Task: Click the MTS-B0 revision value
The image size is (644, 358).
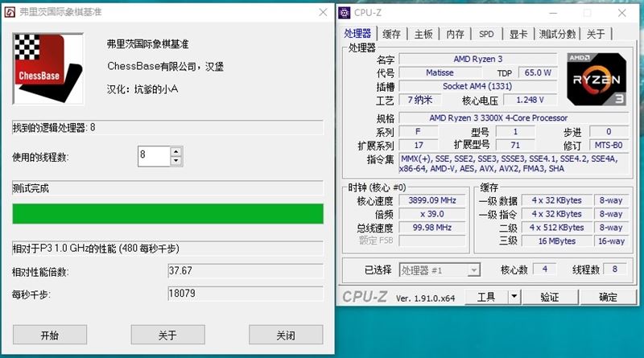Action: point(609,145)
